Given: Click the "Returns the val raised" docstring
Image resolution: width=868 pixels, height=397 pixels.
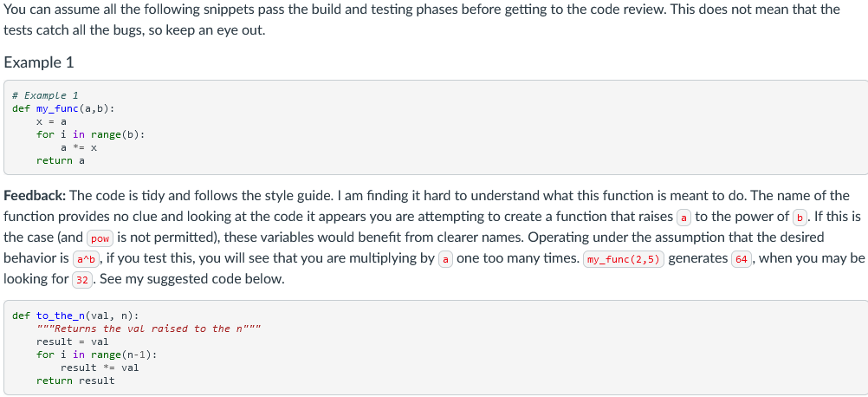Looking at the screenshot, I should click(x=148, y=329).
